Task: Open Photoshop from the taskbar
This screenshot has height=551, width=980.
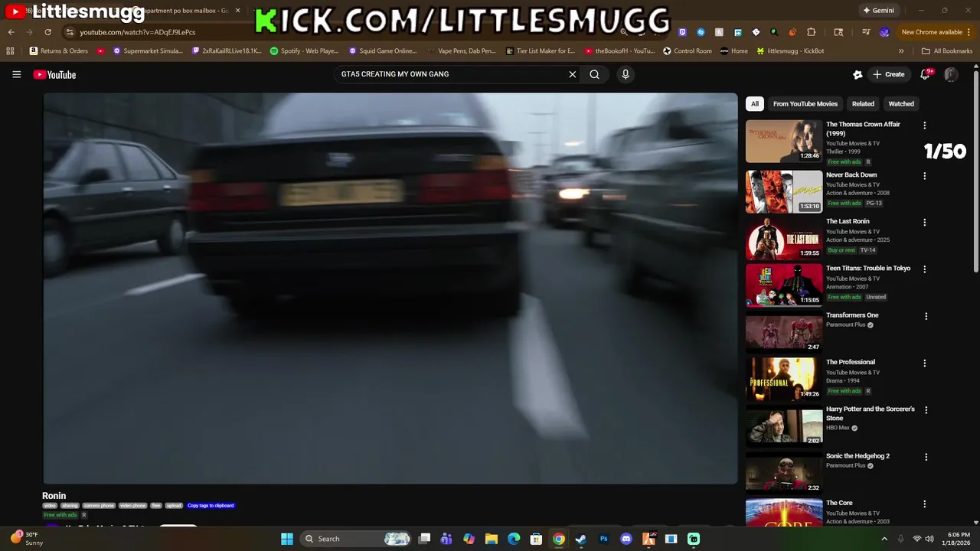Action: click(x=603, y=539)
